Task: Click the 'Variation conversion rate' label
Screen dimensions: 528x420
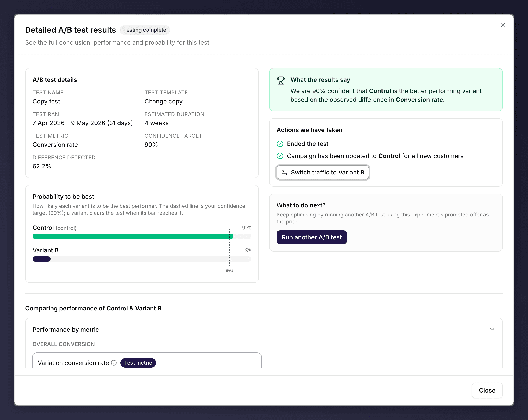Action: (x=73, y=363)
